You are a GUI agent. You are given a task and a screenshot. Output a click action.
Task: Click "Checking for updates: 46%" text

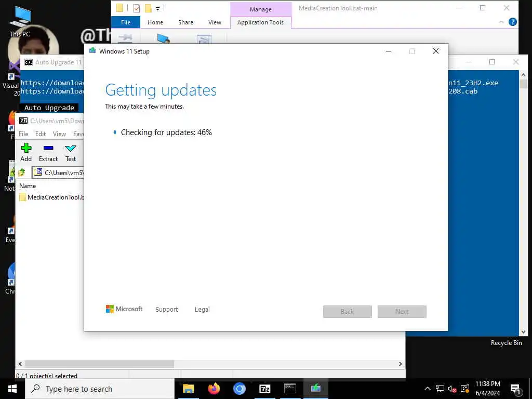(x=166, y=132)
